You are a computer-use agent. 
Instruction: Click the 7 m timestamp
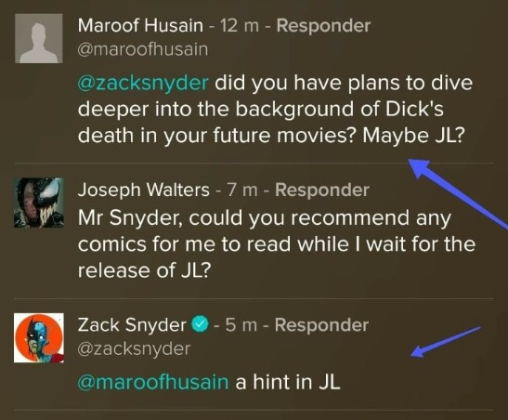click(x=242, y=190)
